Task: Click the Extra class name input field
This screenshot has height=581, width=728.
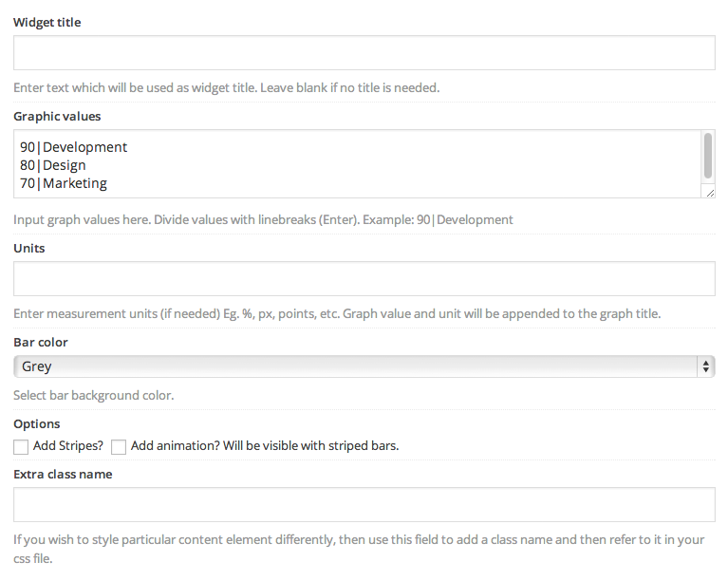Action: [364, 504]
